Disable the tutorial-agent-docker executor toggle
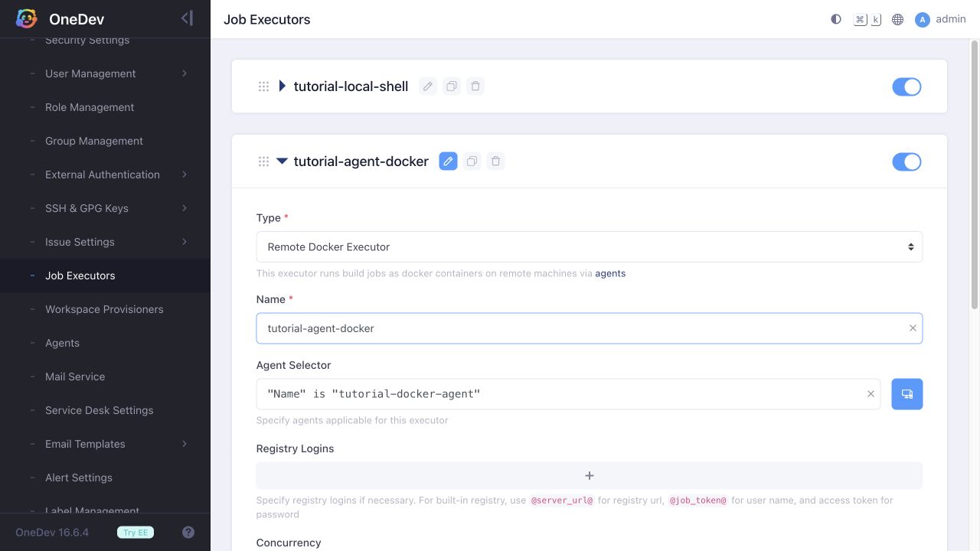This screenshot has height=551, width=980. point(906,161)
